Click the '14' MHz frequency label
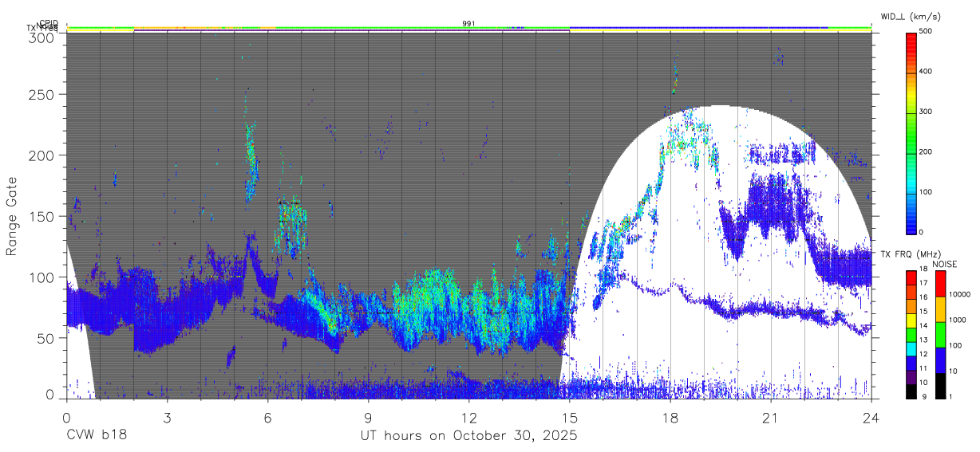Screen dimensions: 980x452 [x=923, y=325]
